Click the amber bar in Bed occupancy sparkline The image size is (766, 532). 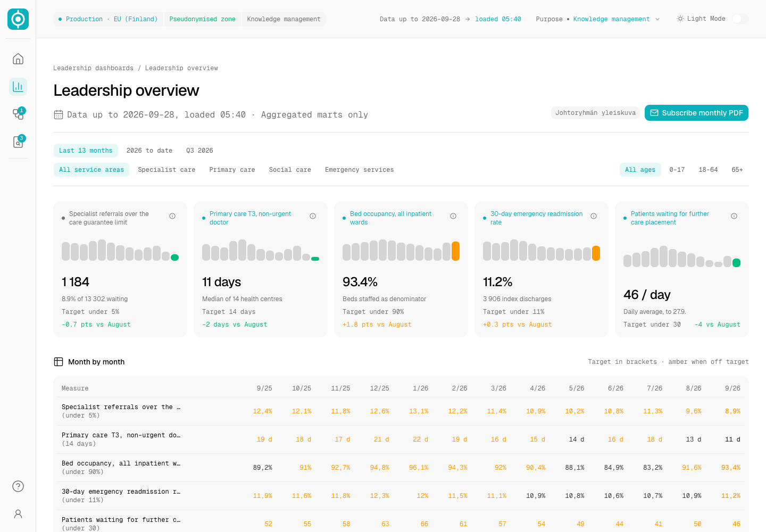click(455, 251)
